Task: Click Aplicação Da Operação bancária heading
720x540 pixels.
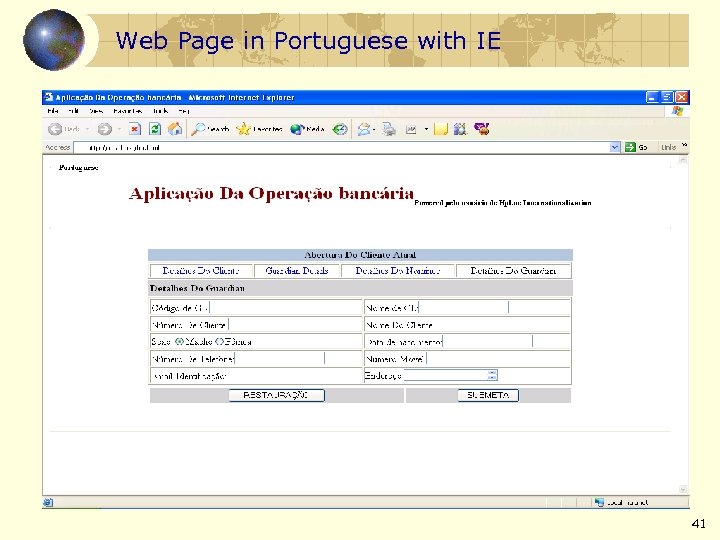Action: pyautogui.click(x=271, y=193)
